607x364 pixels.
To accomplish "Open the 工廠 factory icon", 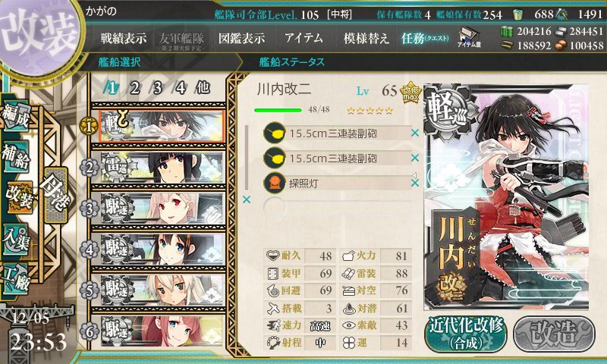I will [x=15, y=279].
